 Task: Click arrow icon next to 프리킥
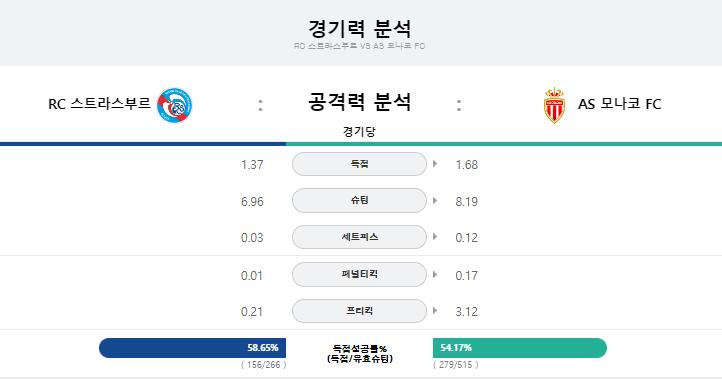(x=435, y=311)
